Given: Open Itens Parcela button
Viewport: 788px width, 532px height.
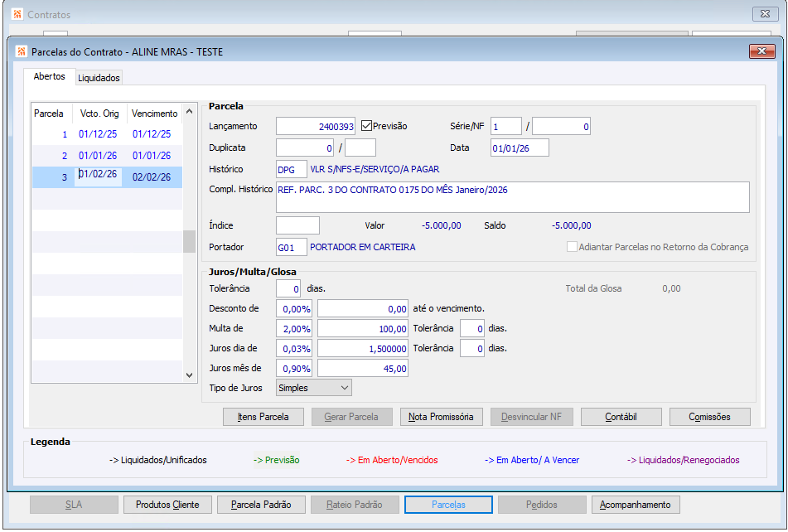Looking at the screenshot, I should click(x=263, y=417).
